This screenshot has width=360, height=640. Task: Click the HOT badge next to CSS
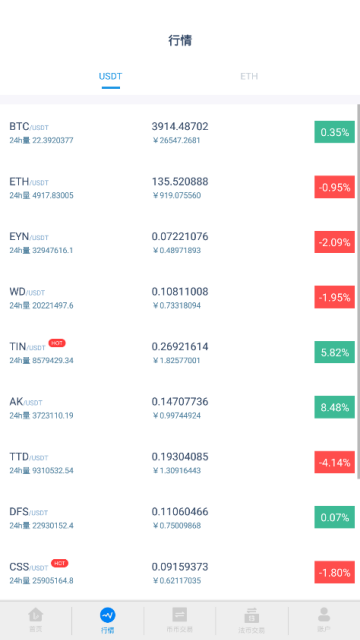60,563
